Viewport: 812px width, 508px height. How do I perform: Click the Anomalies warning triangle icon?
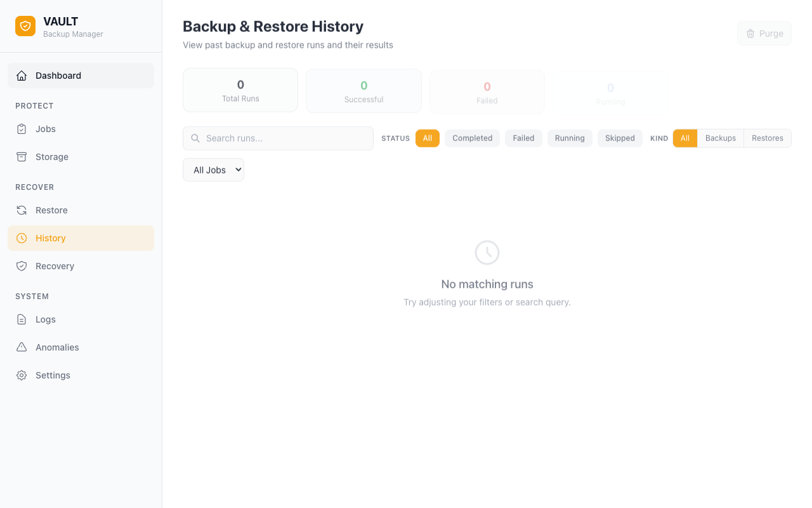pos(22,347)
